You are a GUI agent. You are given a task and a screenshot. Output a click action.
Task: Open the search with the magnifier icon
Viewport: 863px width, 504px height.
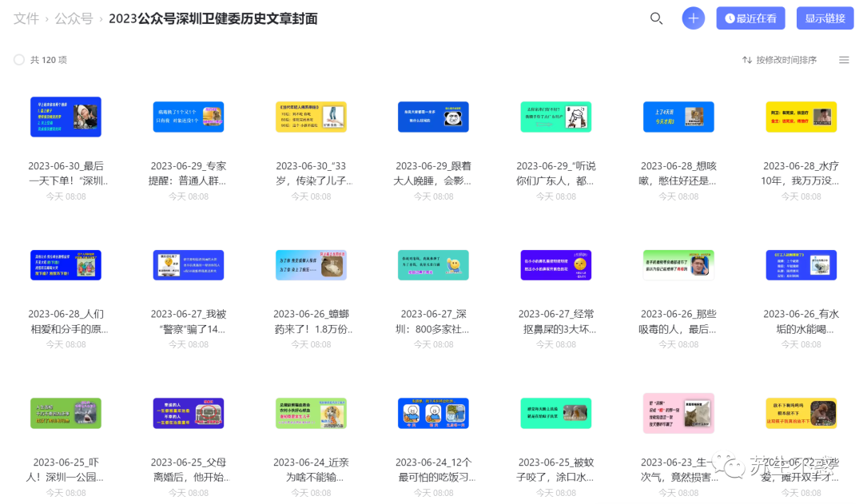click(657, 18)
